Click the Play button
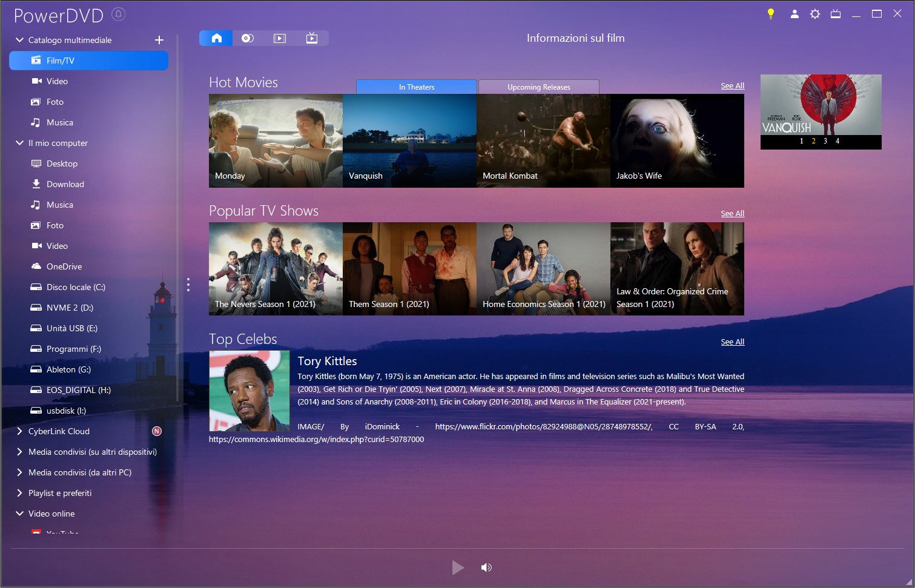 coord(458,567)
